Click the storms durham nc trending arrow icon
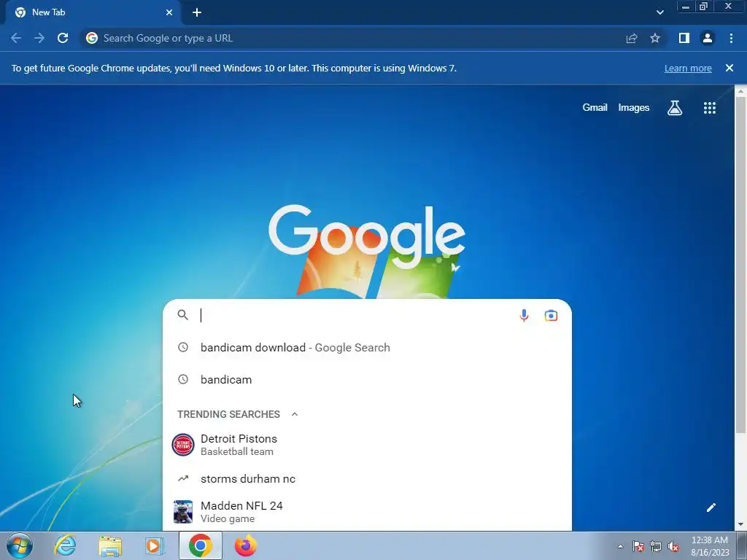 click(x=183, y=478)
